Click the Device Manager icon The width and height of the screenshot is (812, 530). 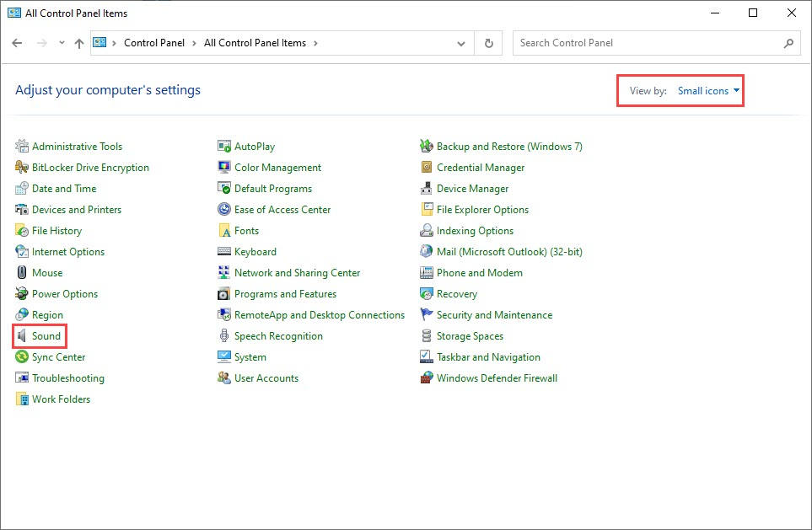[426, 189]
